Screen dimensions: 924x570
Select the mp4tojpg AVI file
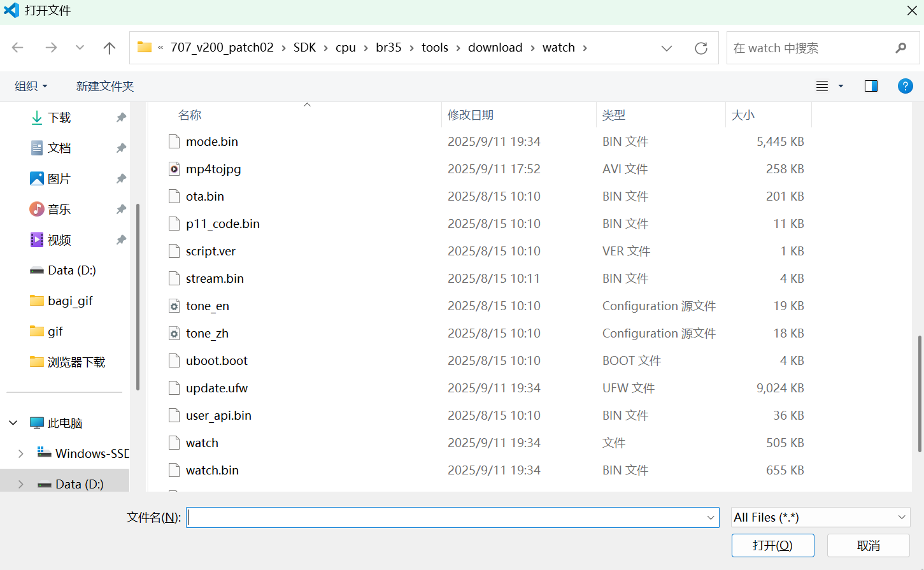coord(213,169)
